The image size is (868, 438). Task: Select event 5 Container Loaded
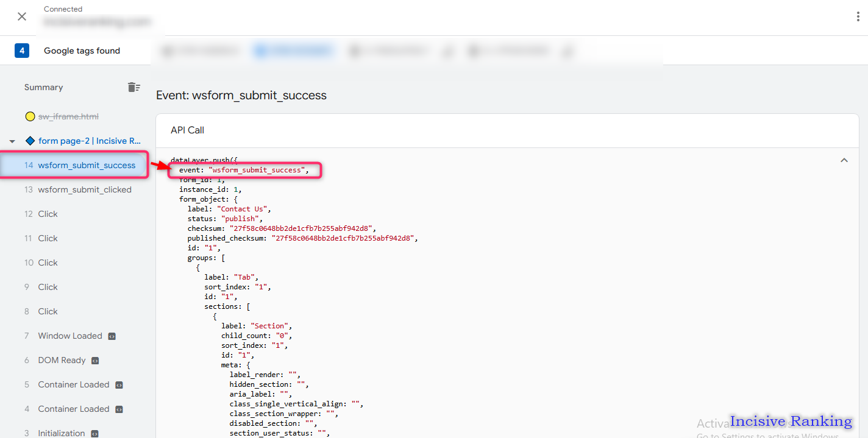tap(74, 384)
